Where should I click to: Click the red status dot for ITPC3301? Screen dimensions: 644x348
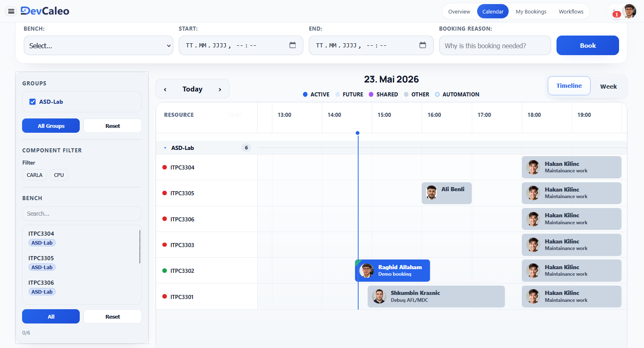click(164, 297)
